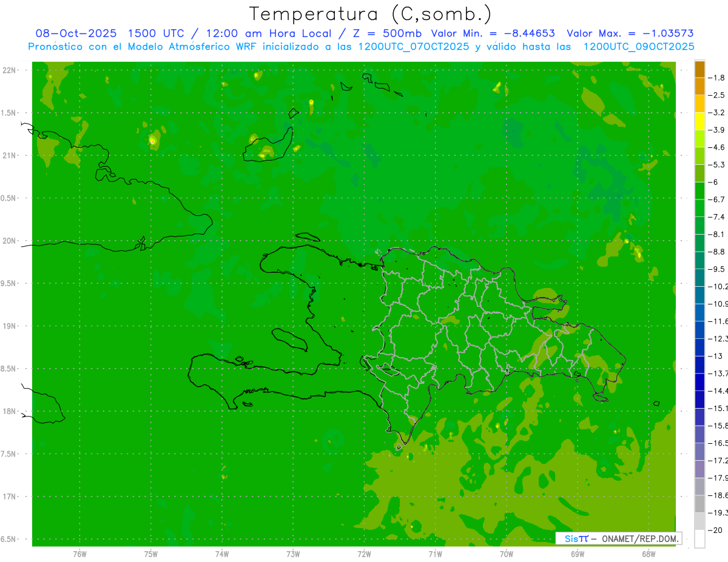Viewport: 728px width, 562px height.
Task: Click the "-6.7" legend value
Action: pos(716,199)
